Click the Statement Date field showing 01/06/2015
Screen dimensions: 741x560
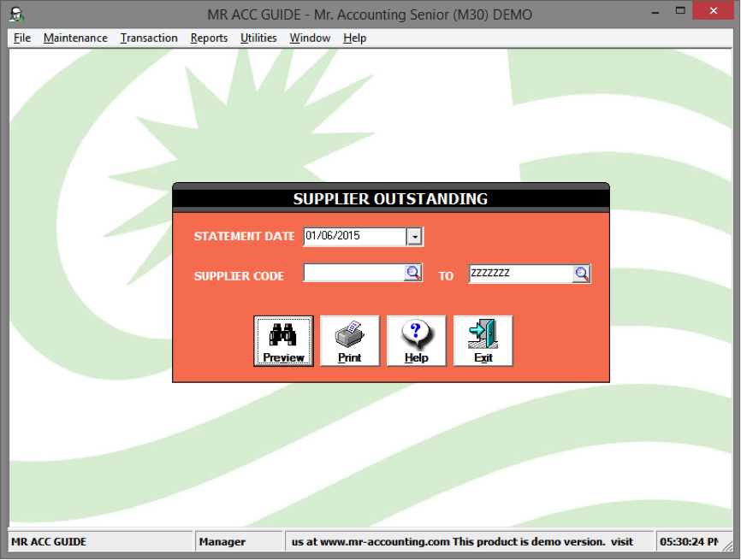(355, 236)
